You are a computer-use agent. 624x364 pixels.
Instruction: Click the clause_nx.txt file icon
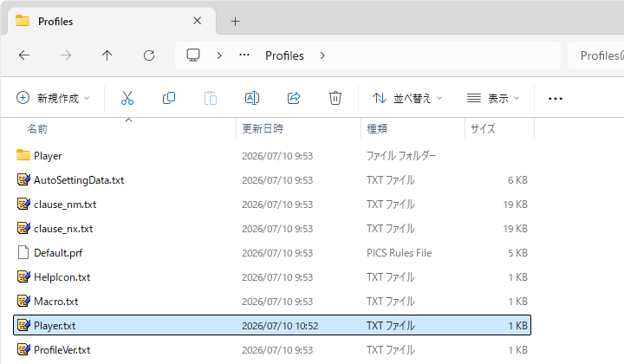pos(23,228)
